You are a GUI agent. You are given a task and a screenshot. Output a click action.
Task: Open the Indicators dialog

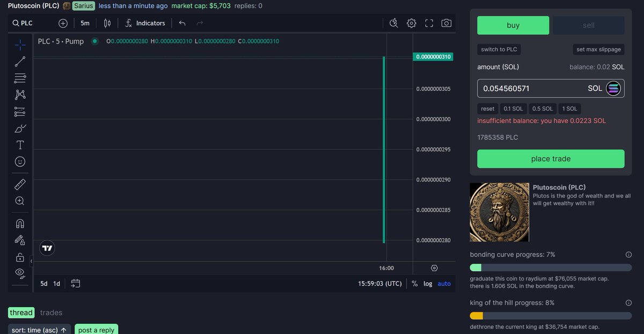point(145,23)
